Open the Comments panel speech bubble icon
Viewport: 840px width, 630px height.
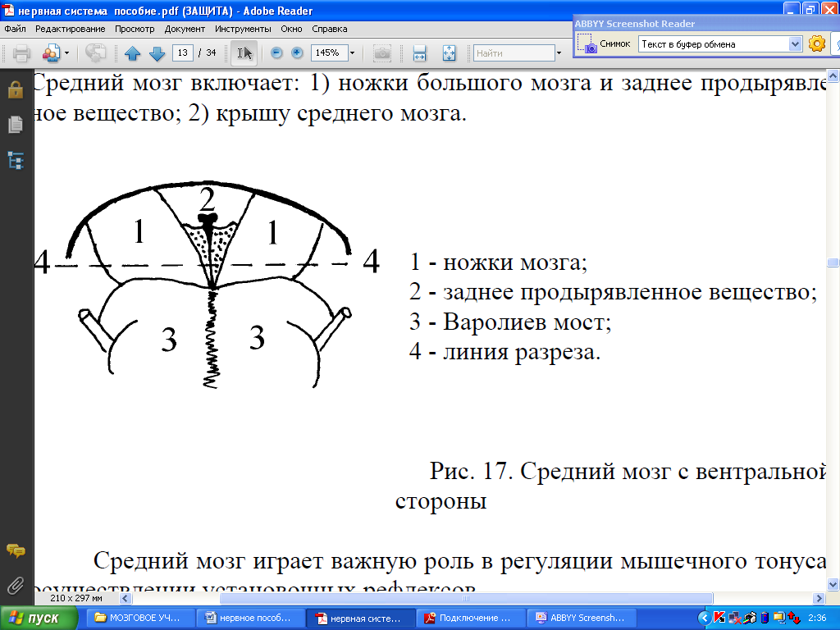pyautogui.click(x=16, y=550)
